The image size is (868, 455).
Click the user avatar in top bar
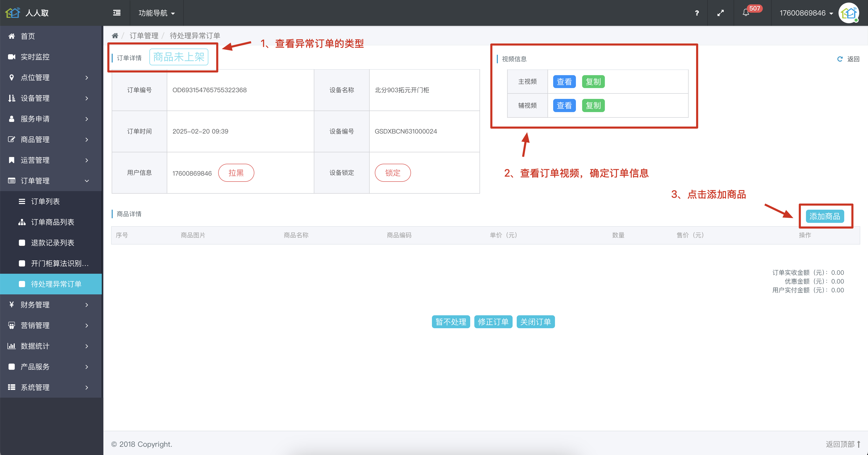click(x=849, y=13)
